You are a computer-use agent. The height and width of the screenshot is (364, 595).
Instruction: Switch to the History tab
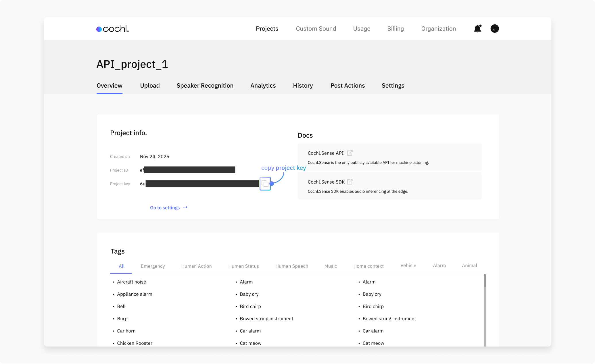click(303, 86)
